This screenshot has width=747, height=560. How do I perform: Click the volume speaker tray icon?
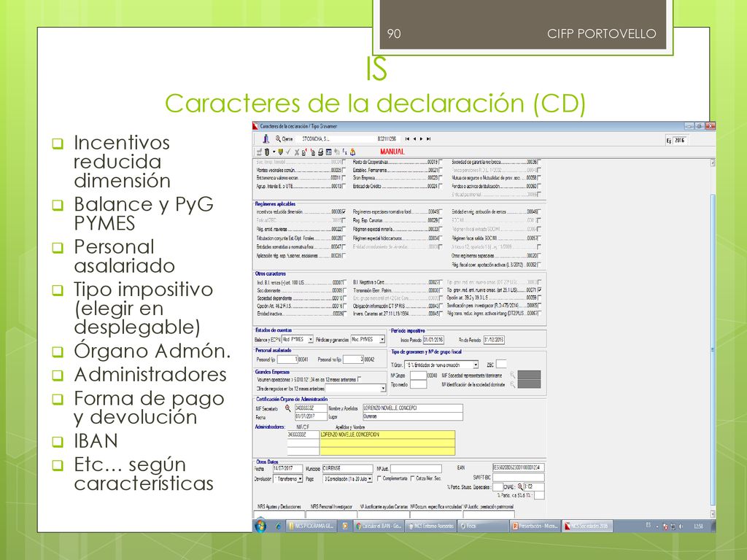(681, 526)
